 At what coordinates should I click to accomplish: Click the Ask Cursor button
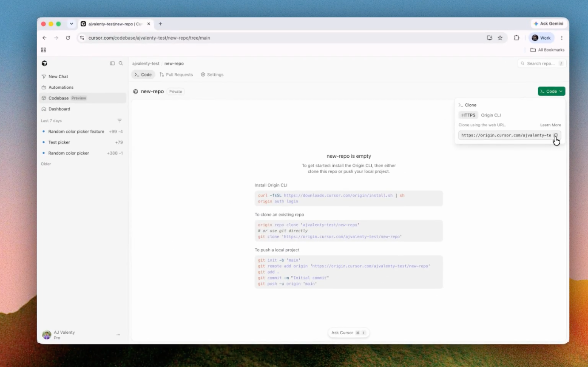[348, 333]
